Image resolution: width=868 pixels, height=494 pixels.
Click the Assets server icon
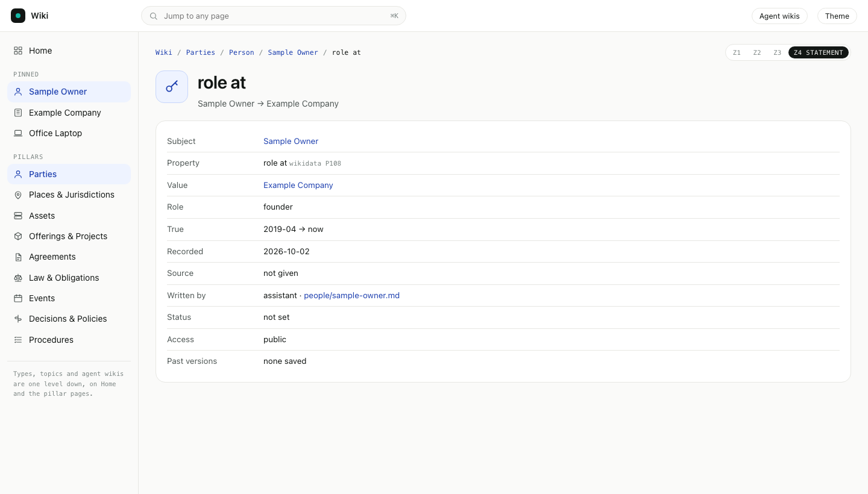[18, 216]
